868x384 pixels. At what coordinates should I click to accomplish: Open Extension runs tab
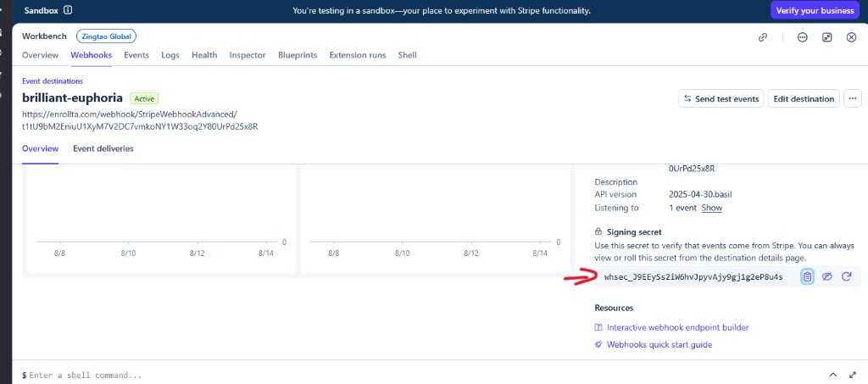pyautogui.click(x=358, y=55)
